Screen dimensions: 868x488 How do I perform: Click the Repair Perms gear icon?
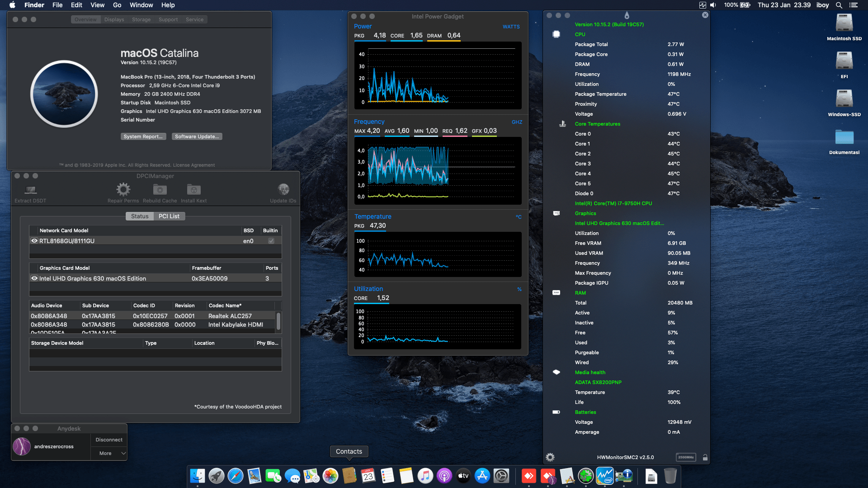click(123, 189)
